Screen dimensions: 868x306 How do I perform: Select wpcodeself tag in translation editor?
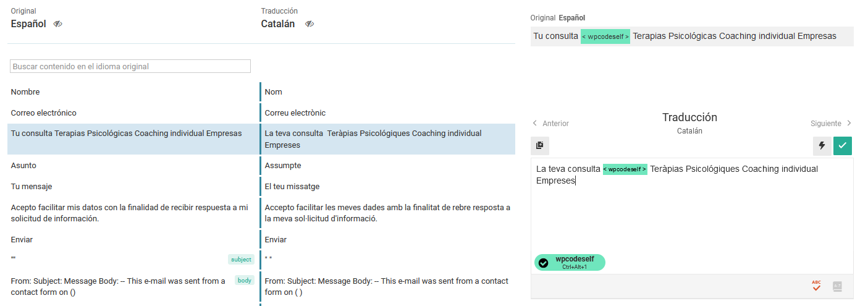(625, 169)
